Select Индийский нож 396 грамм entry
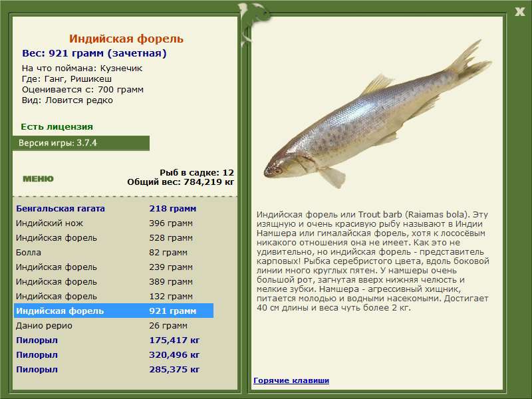The height and width of the screenshot is (399, 532). coord(114,223)
